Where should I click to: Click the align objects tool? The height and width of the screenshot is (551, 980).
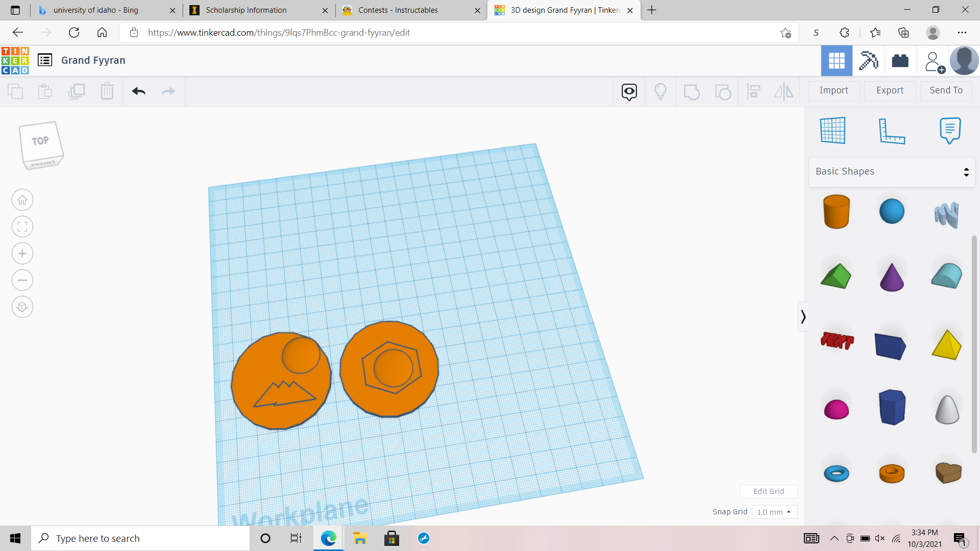(x=753, y=91)
